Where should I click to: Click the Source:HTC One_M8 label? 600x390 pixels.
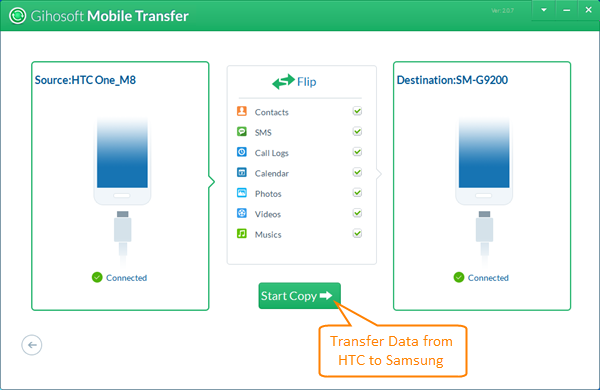coord(85,80)
